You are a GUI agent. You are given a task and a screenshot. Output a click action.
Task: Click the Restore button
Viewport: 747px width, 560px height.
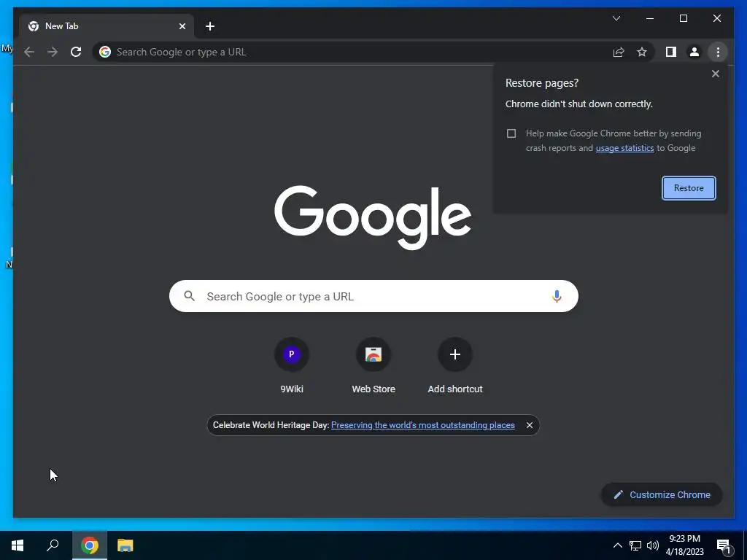pyautogui.click(x=689, y=188)
